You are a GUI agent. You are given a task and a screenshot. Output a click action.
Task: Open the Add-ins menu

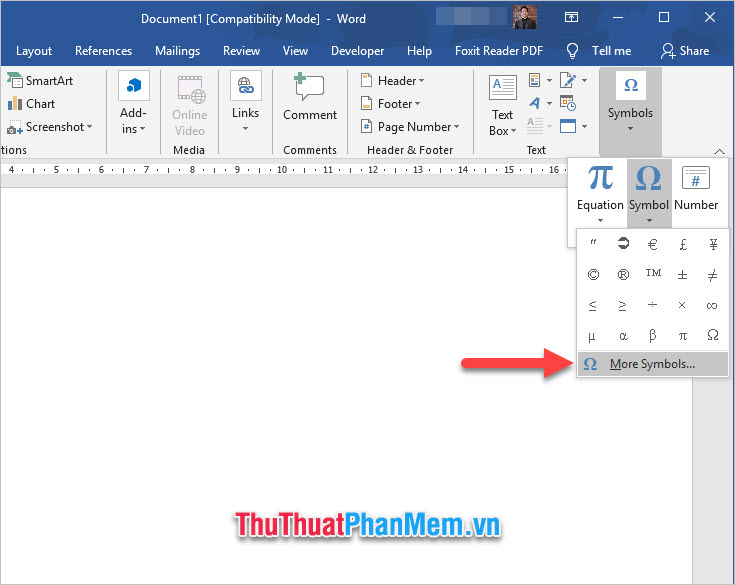[134, 103]
